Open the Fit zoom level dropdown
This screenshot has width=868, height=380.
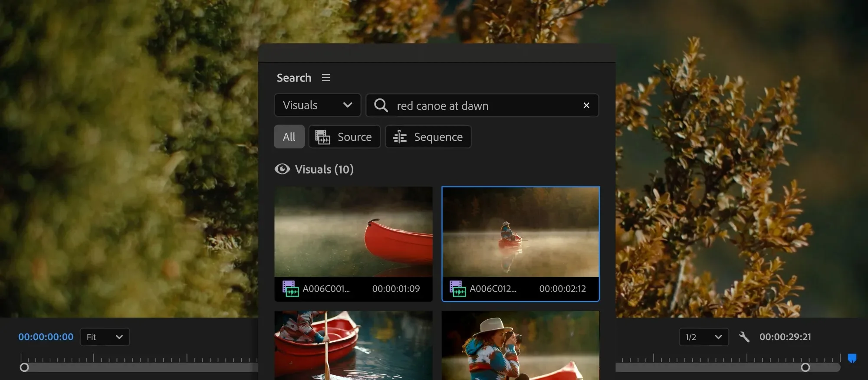pos(105,337)
